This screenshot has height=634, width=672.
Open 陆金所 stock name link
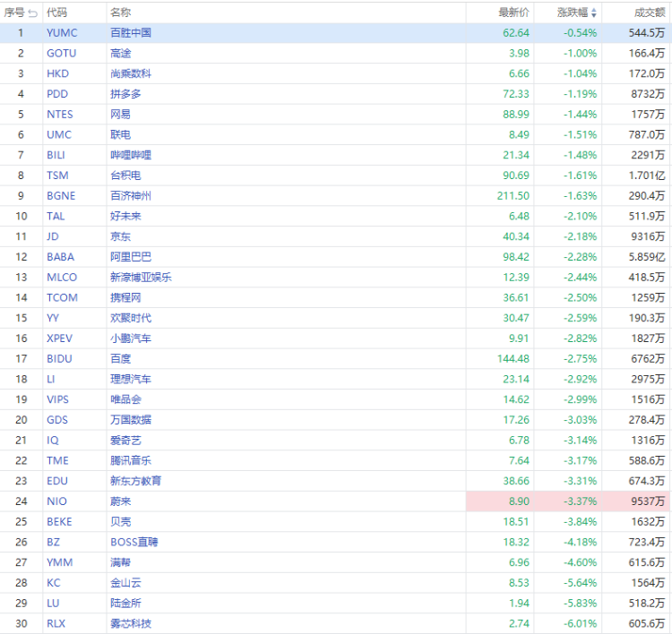(x=125, y=604)
